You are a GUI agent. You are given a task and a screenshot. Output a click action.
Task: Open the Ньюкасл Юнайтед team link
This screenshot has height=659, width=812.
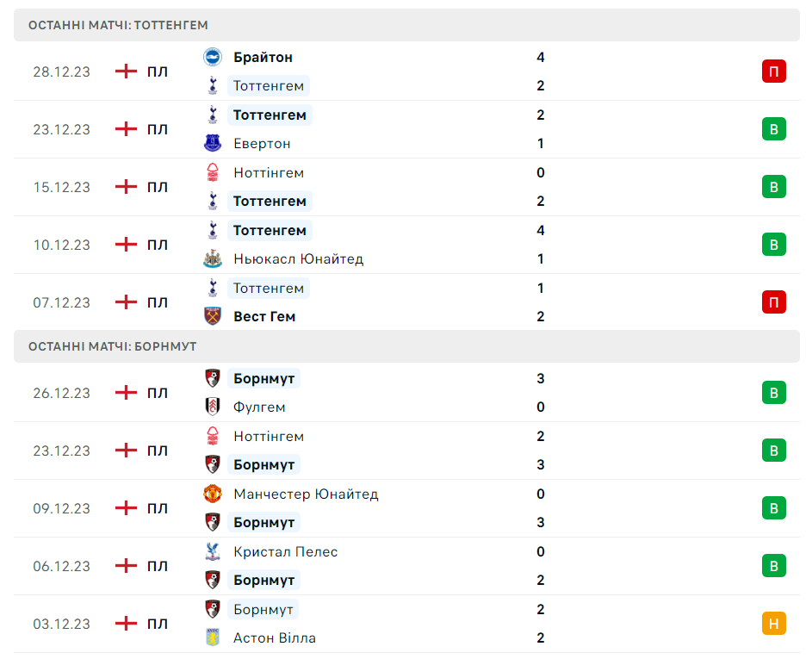pyautogui.click(x=298, y=258)
